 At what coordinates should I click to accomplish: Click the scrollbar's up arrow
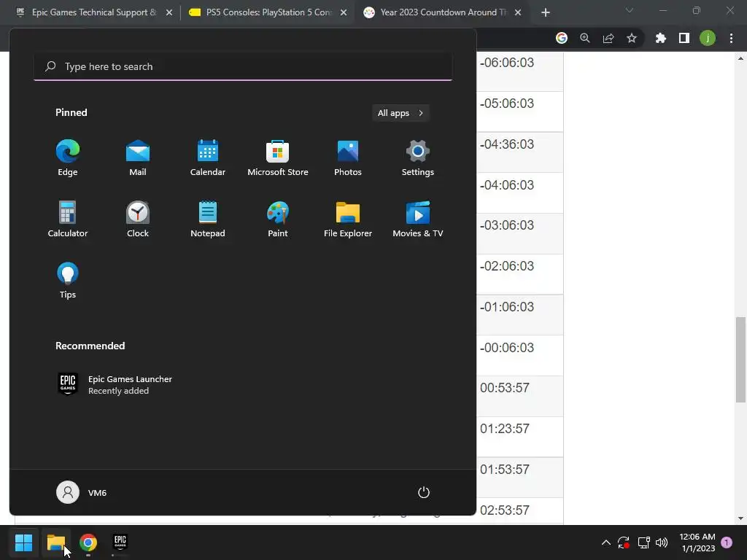pos(740,58)
